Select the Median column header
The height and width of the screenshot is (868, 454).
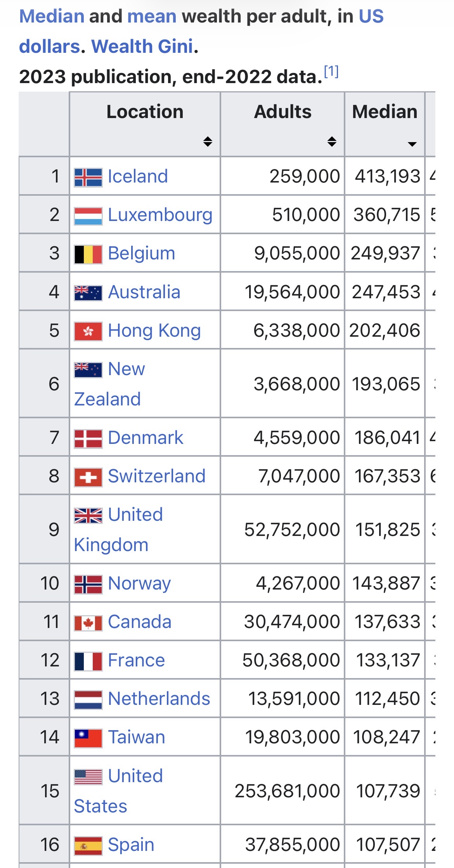[385, 124]
